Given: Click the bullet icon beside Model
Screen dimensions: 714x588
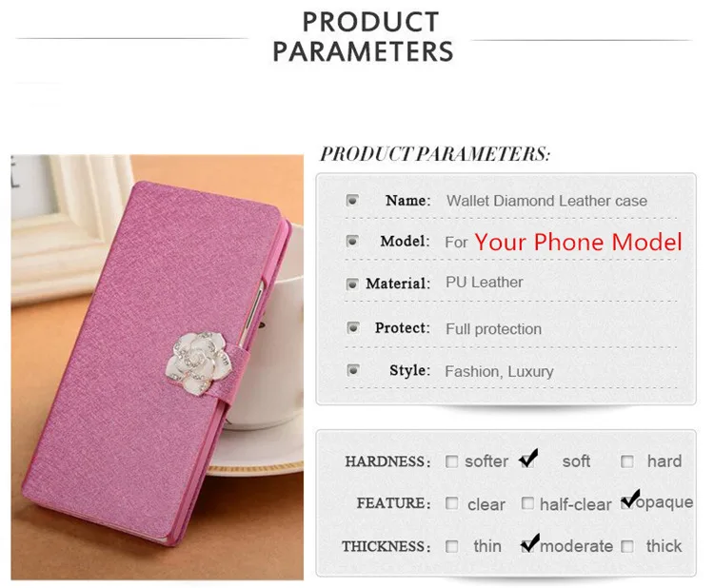Looking at the screenshot, I should click(352, 241).
